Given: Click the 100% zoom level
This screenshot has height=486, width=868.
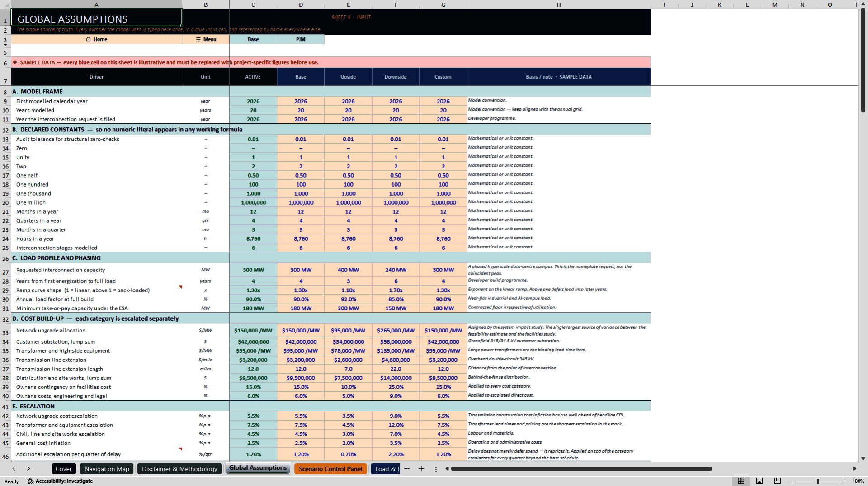Looking at the screenshot, I should point(858,481).
